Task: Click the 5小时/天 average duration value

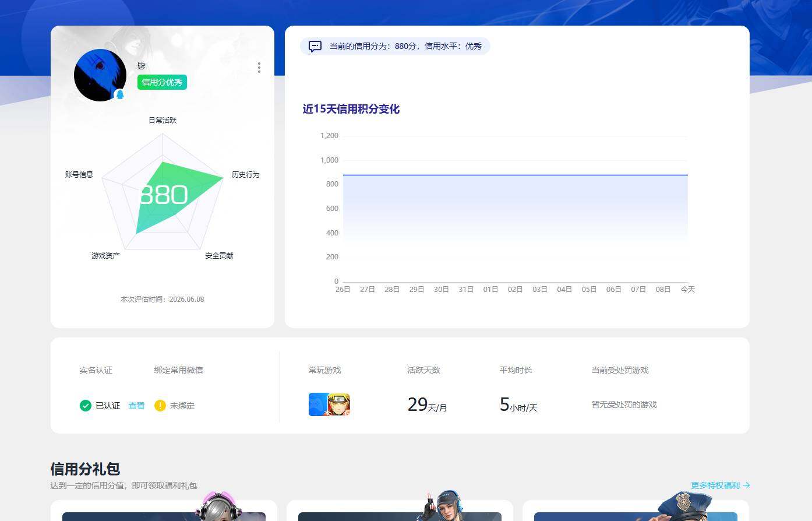Action: 518,404
